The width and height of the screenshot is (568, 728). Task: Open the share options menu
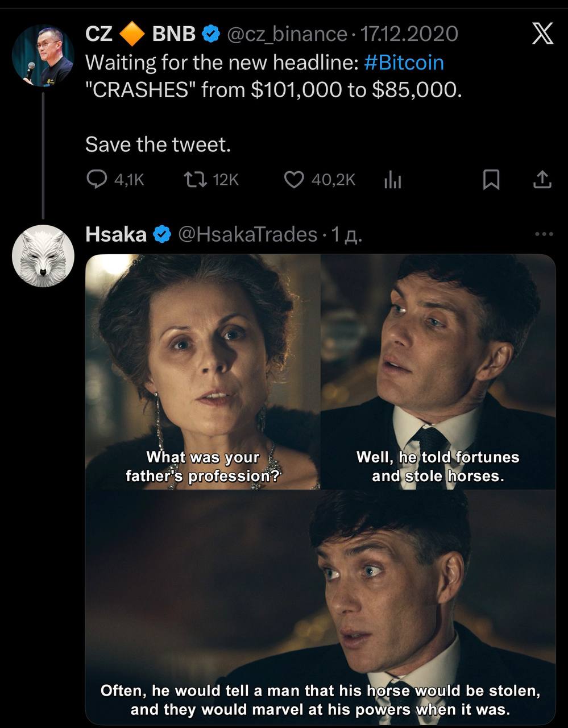click(x=543, y=180)
